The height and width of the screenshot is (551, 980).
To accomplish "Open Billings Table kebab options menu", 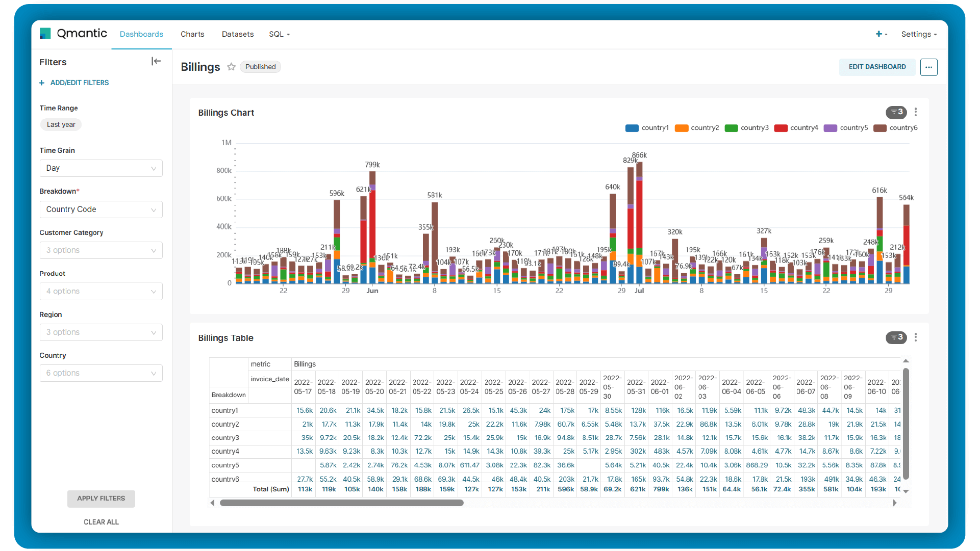I will 916,337.
